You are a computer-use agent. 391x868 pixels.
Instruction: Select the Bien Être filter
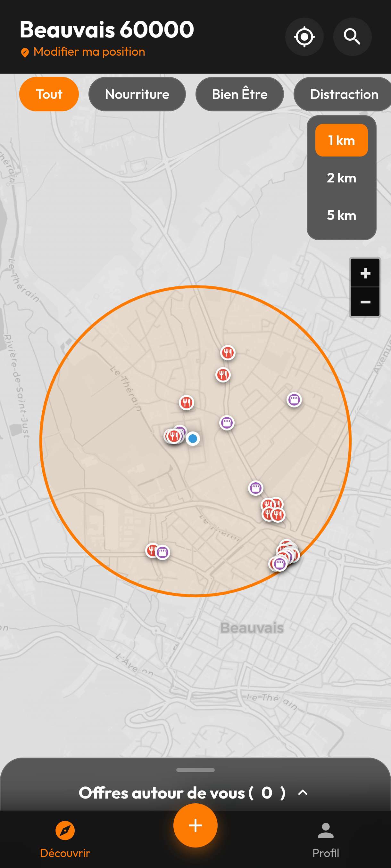(239, 94)
